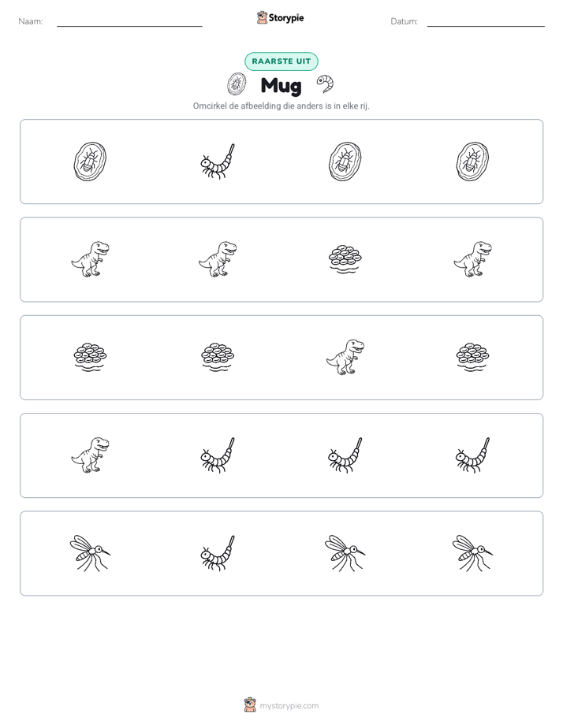Click the Storypie logo at page top

[281, 17]
